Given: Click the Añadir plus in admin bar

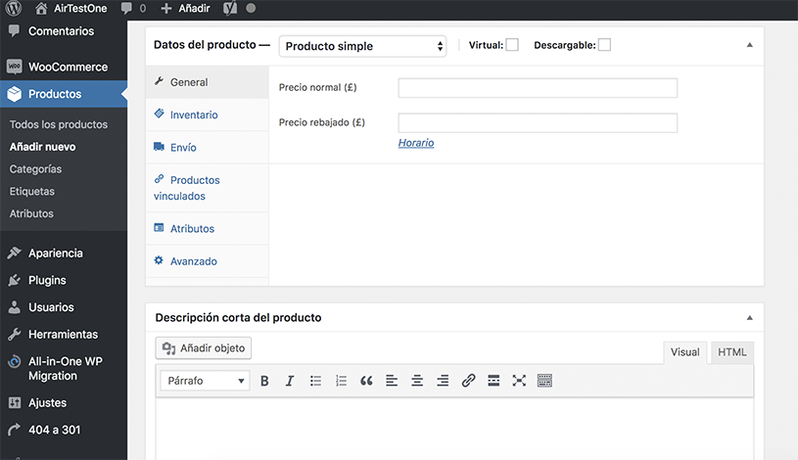Looking at the screenshot, I should pos(166,8).
